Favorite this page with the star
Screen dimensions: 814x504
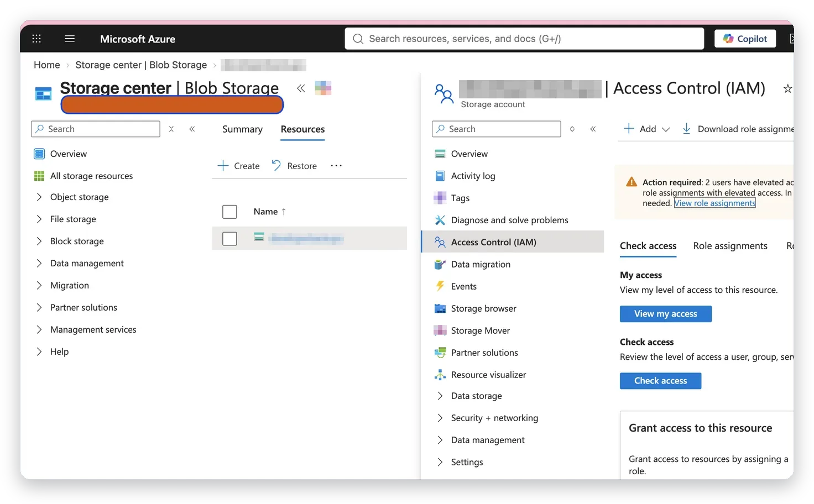tap(787, 88)
